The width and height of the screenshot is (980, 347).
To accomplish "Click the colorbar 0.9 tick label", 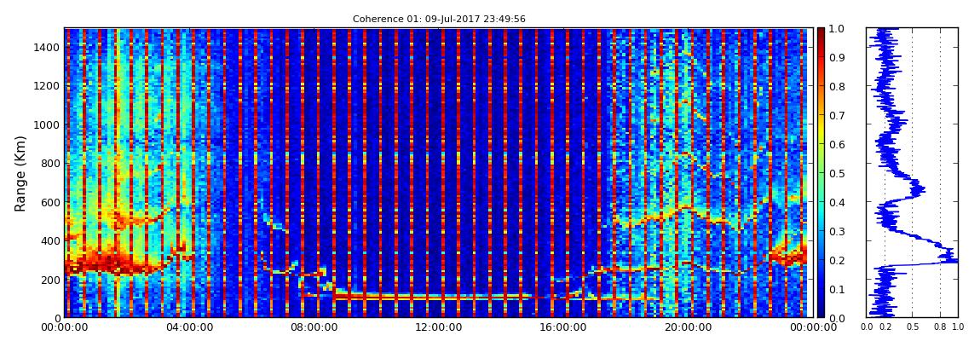I will [x=837, y=57].
